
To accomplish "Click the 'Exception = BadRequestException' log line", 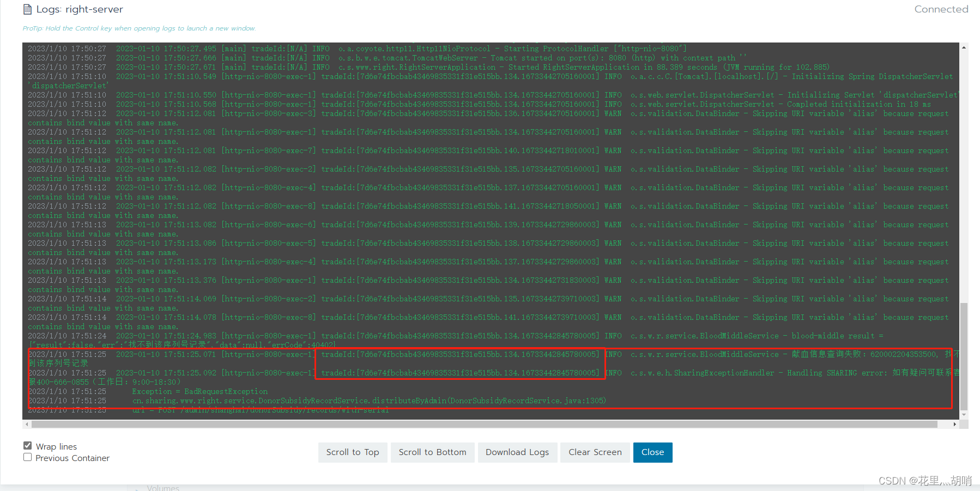I will [148, 391].
